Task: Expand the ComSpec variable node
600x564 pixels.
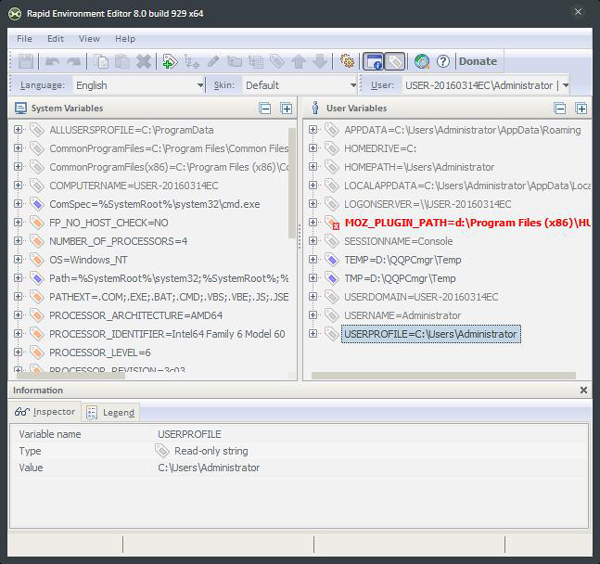Action: pyautogui.click(x=18, y=204)
